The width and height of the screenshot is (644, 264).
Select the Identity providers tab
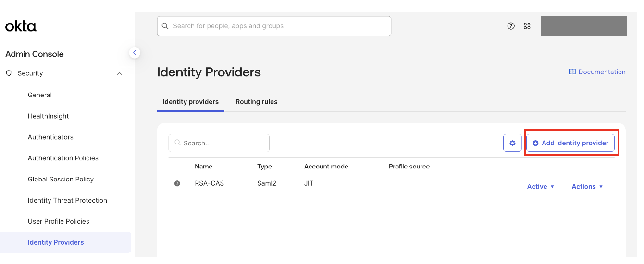[191, 102]
